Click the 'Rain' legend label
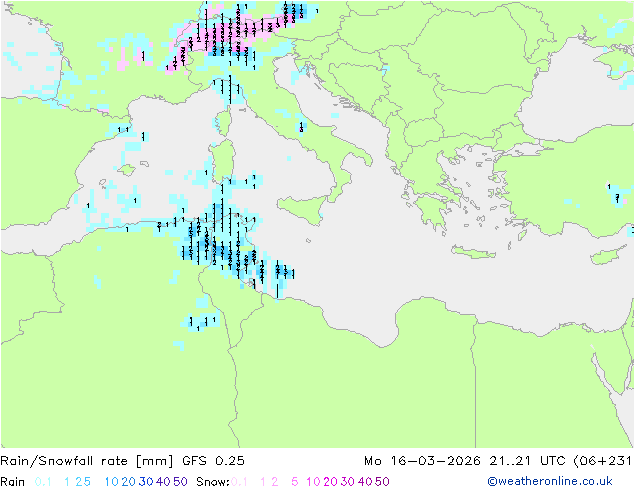634x490 pixels. (x=13, y=482)
